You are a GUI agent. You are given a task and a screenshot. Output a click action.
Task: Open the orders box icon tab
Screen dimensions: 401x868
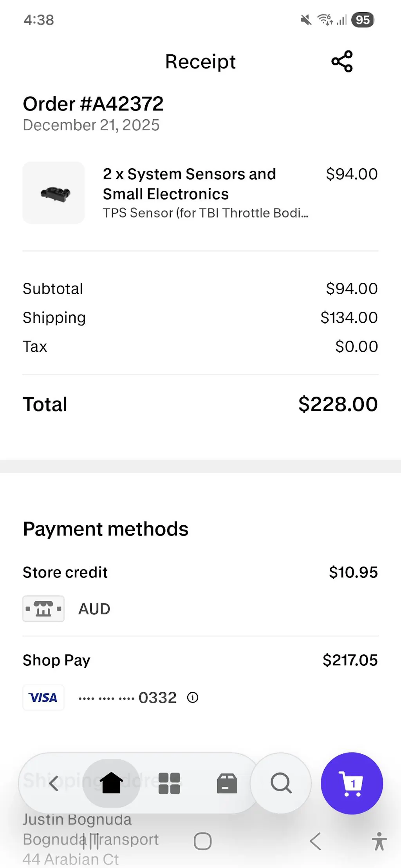click(227, 783)
